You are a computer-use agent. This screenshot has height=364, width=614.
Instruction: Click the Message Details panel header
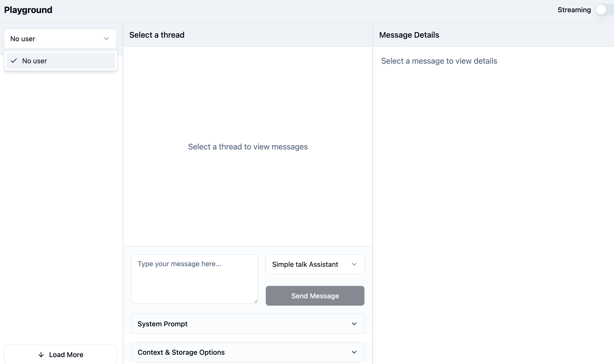[x=409, y=35]
